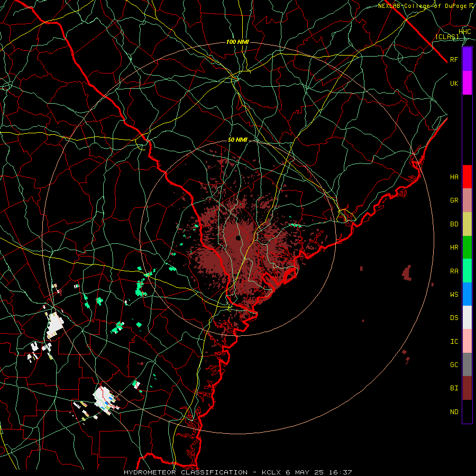
Task: Click the HHC product label
Action: click(465, 32)
